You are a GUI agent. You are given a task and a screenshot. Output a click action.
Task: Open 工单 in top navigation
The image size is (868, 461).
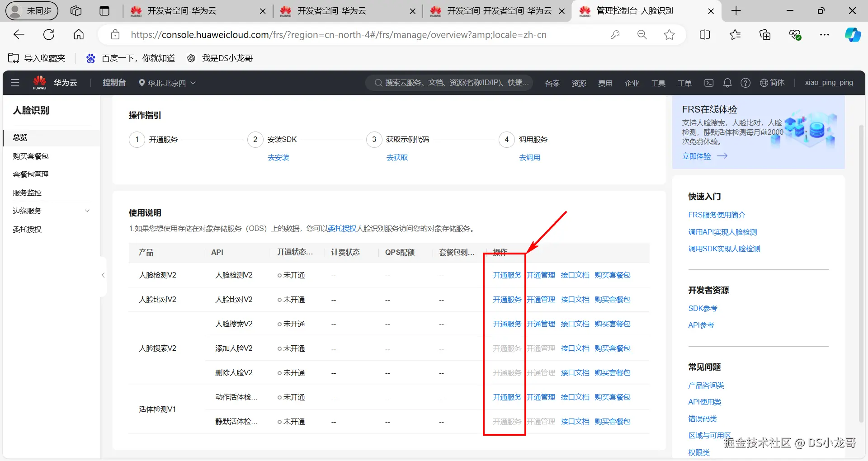(x=684, y=83)
